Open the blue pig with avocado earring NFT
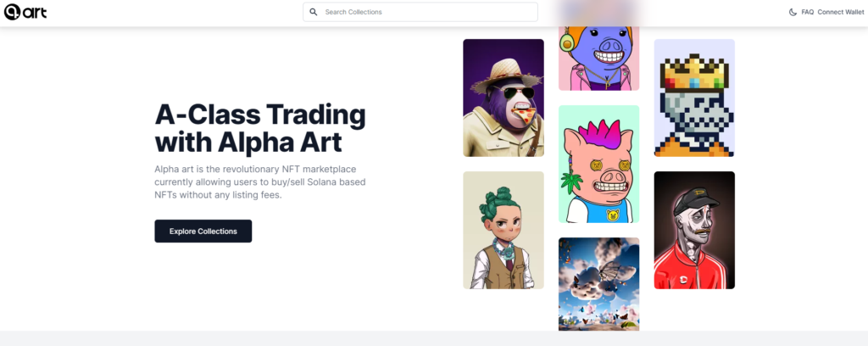This screenshot has width=868, height=346. (x=598, y=59)
